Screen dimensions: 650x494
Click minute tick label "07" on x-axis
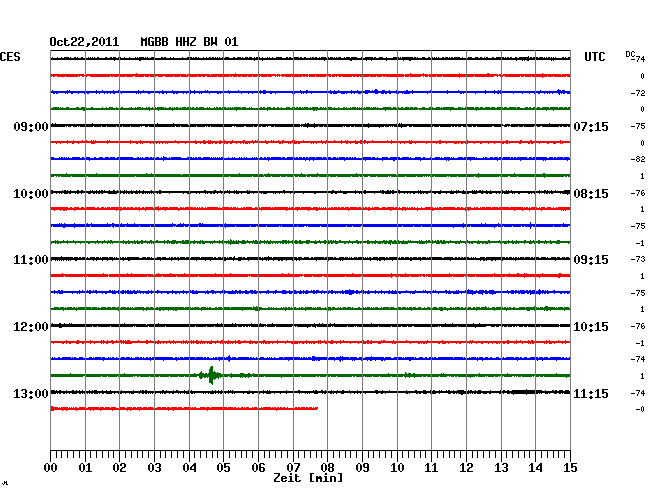[x=293, y=468]
